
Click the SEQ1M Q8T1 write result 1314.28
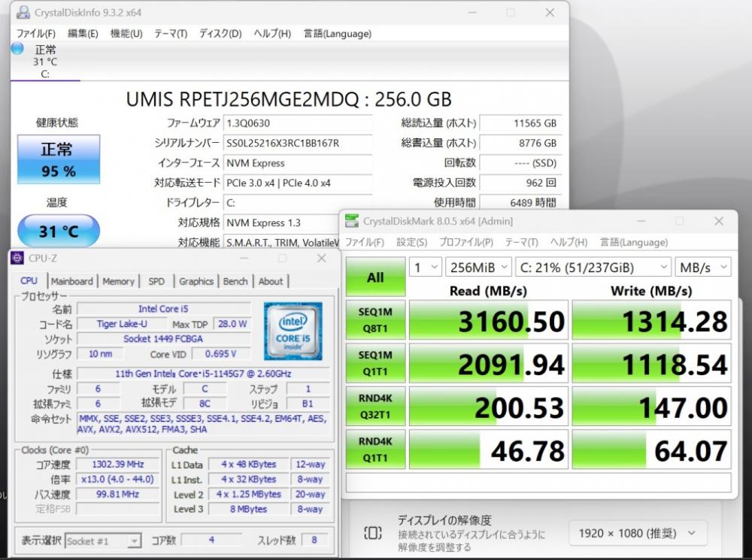652,320
